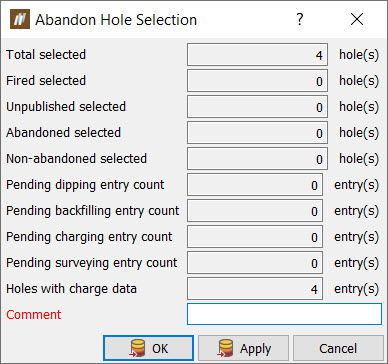Close the Abandon Hole Selection dialog
The height and width of the screenshot is (364, 388).
tap(357, 20)
